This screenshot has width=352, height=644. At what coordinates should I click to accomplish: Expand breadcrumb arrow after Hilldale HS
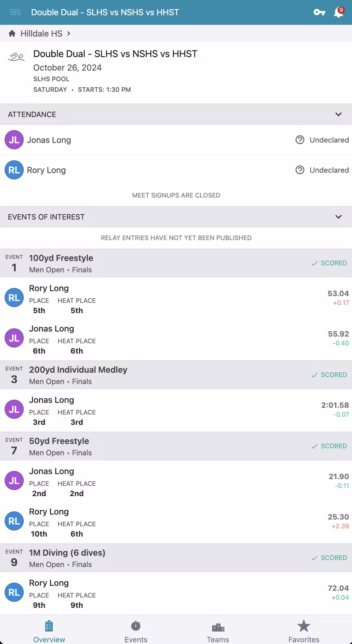pos(69,34)
